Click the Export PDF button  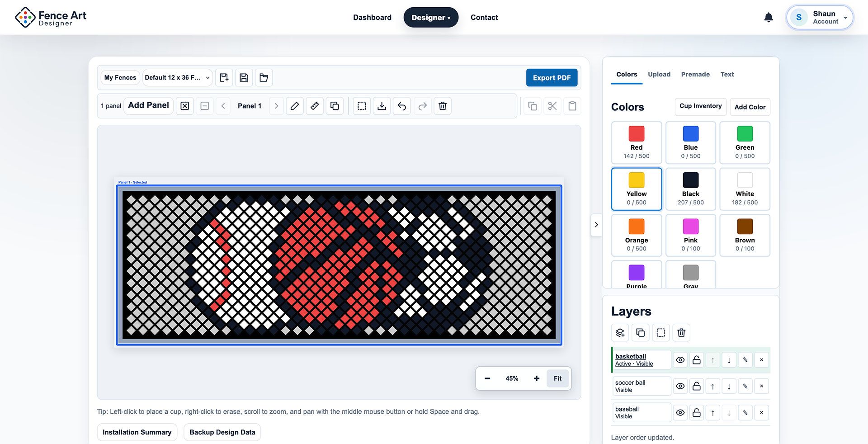pyautogui.click(x=552, y=78)
